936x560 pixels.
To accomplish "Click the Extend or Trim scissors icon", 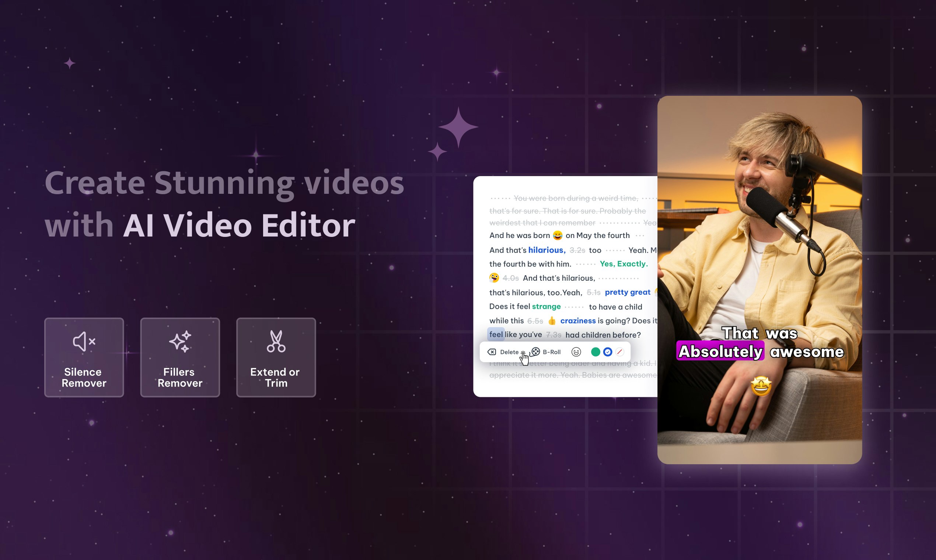I will click(276, 341).
